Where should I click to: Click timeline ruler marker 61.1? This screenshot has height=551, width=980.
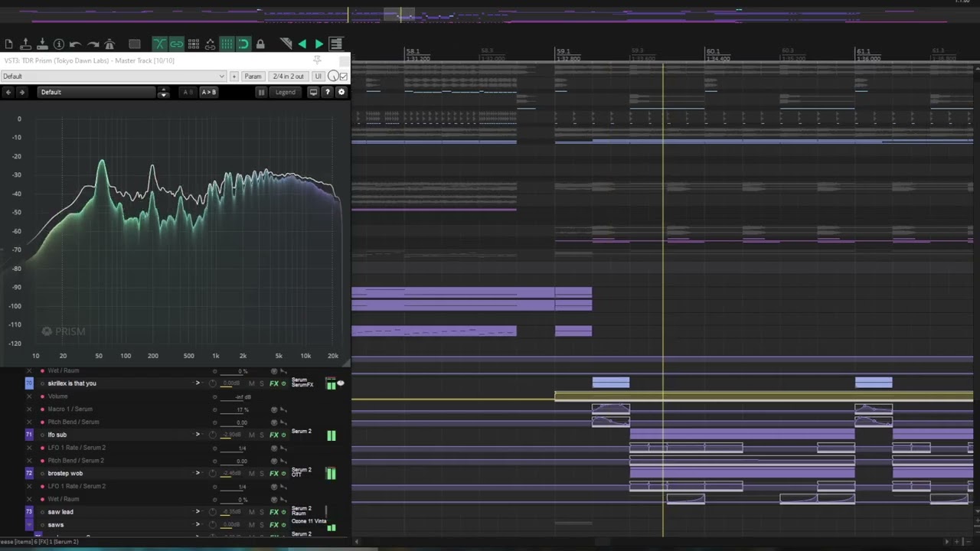pyautogui.click(x=863, y=52)
